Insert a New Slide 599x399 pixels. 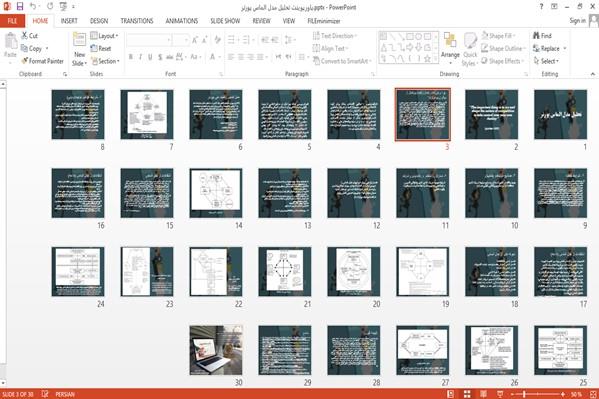pos(79,50)
